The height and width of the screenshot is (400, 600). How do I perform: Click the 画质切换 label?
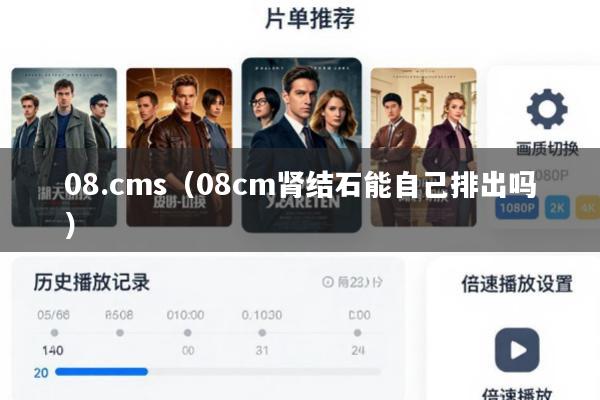pyautogui.click(x=547, y=149)
